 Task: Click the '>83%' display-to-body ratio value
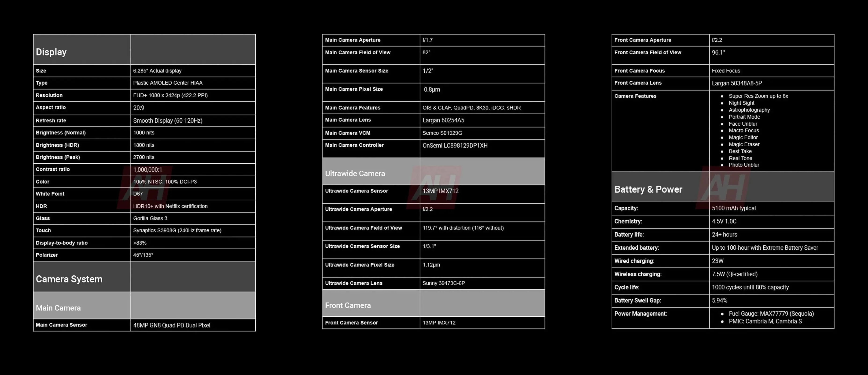(140, 243)
